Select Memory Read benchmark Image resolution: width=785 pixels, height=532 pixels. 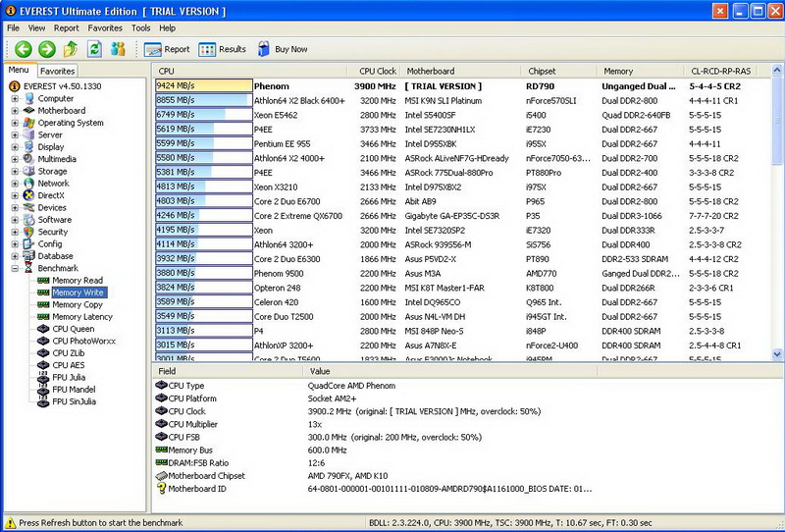[x=78, y=281]
